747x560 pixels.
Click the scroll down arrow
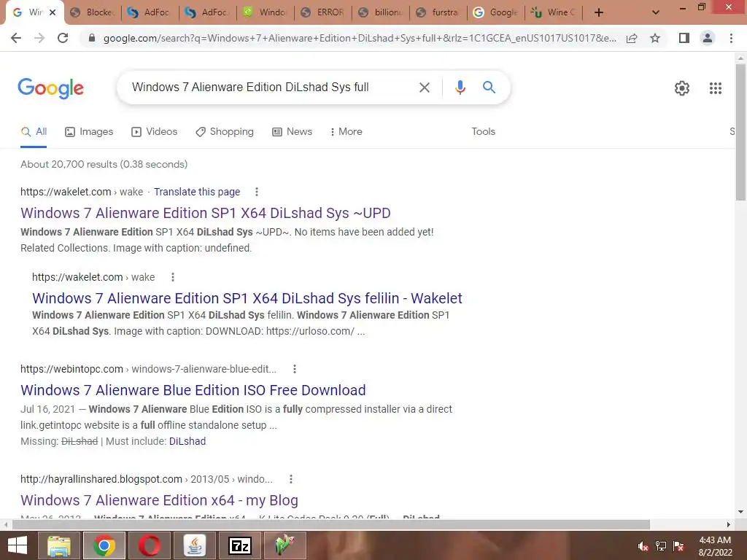(x=740, y=512)
